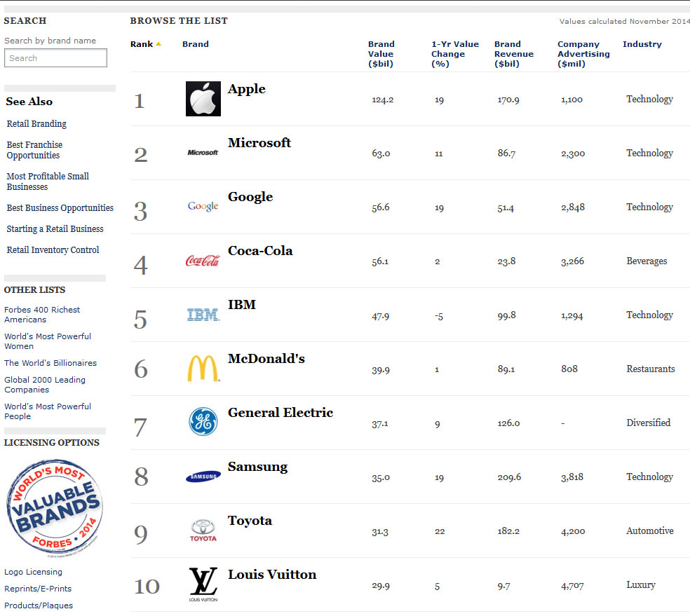Image resolution: width=690 pixels, height=616 pixels.
Task: Click McDonald's Restaurants industry cell
Action: (651, 369)
